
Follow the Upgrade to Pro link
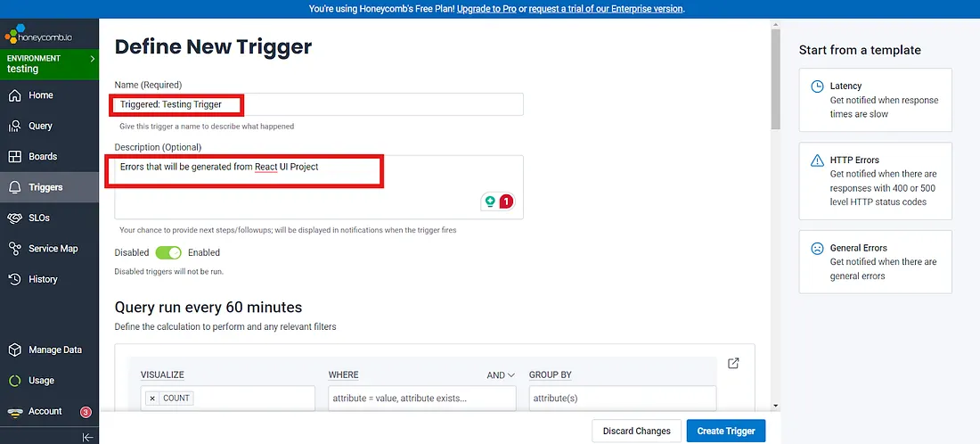pyautogui.click(x=492, y=8)
